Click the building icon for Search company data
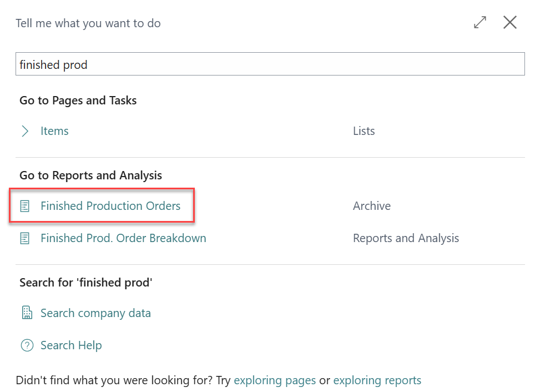540x392 pixels. coord(26,313)
